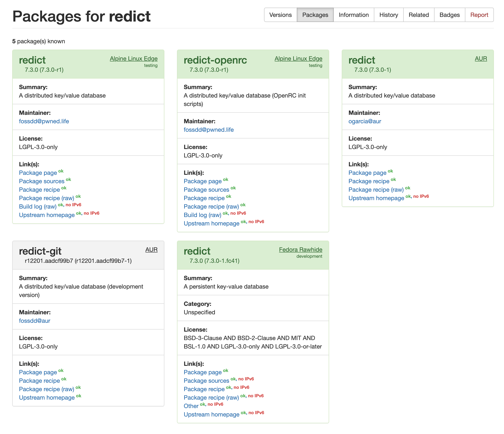Open Package page in first Alpine redict card
The width and height of the screenshot is (504, 434).
coord(38,173)
